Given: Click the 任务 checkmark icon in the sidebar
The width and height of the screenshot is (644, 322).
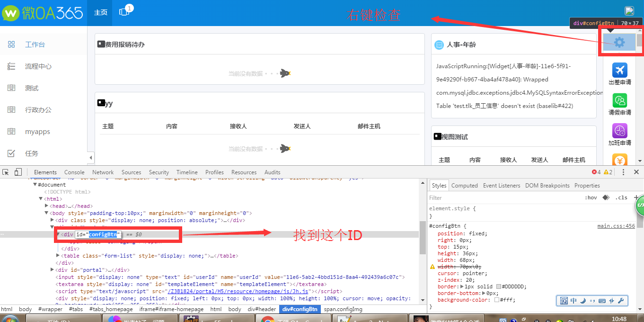Looking at the screenshot, I should (12, 153).
